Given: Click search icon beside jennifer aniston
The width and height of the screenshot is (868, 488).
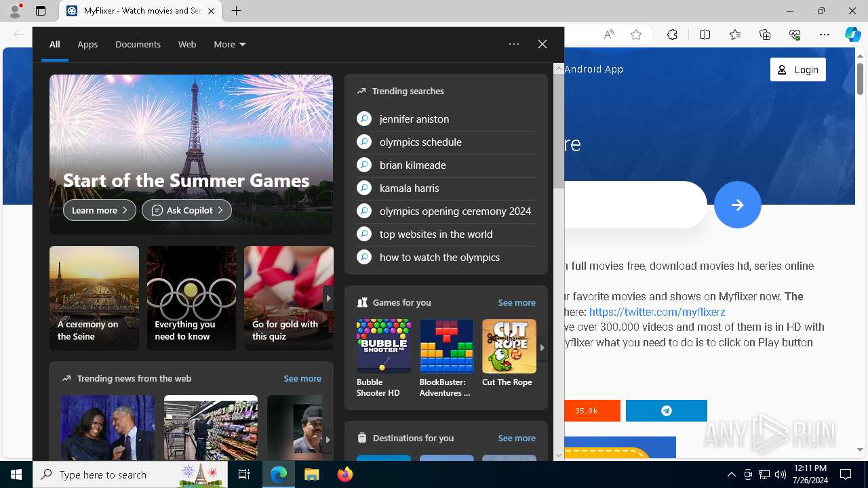Looking at the screenshot, I should point(364,119).
